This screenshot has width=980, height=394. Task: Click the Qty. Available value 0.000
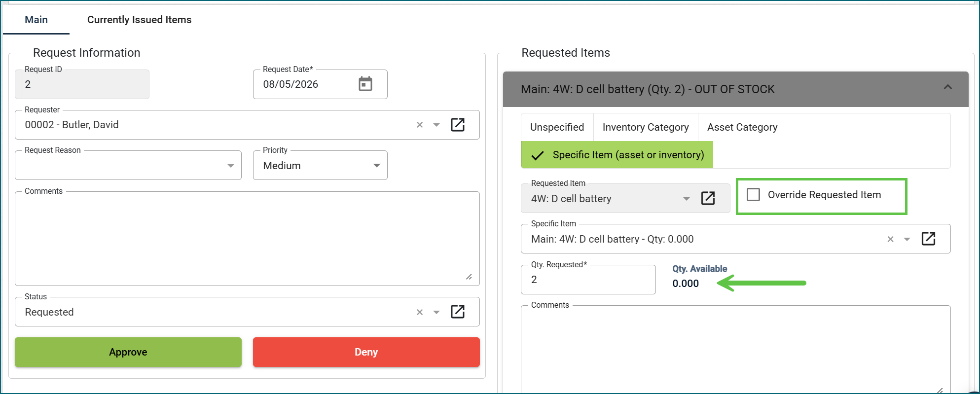click(686, 284)
